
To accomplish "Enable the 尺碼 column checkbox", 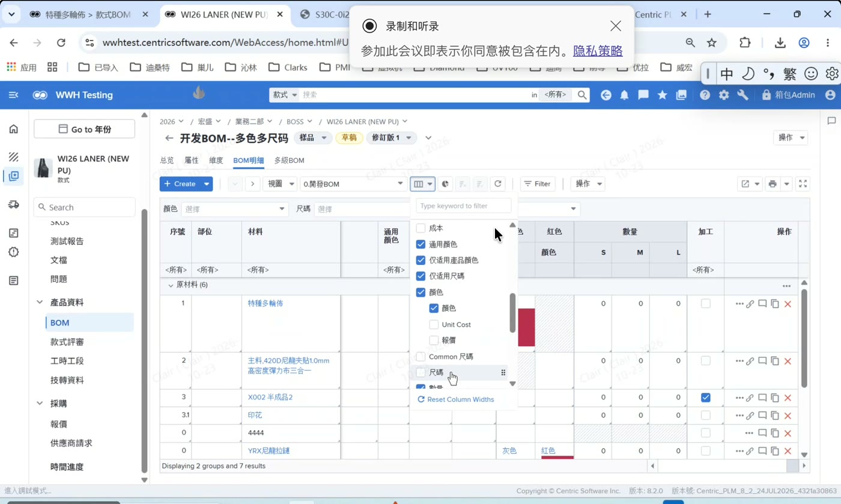I will click(421, 372).
